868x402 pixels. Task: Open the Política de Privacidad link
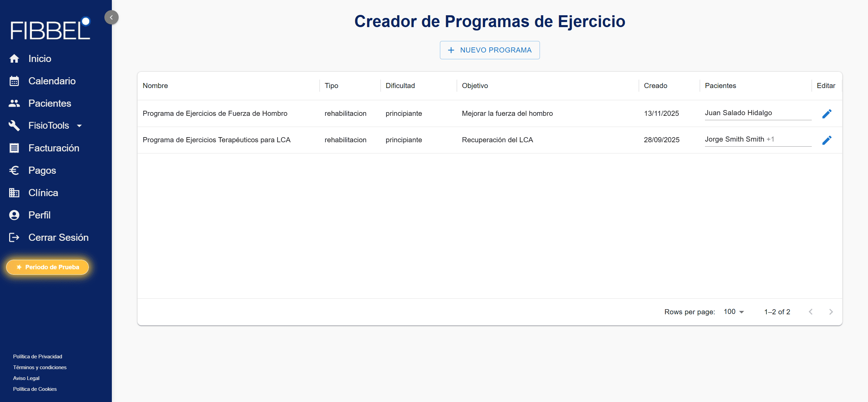click(x=38, y=356)
